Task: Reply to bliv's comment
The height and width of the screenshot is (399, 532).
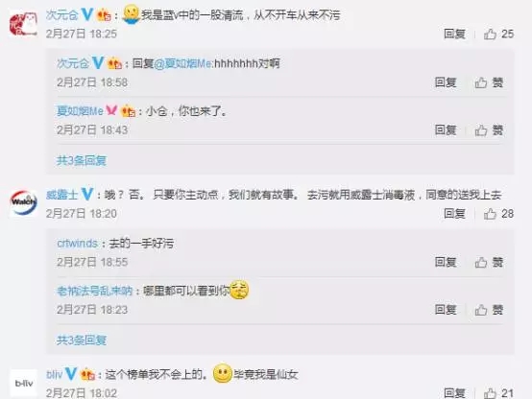Action: [454, 393]
